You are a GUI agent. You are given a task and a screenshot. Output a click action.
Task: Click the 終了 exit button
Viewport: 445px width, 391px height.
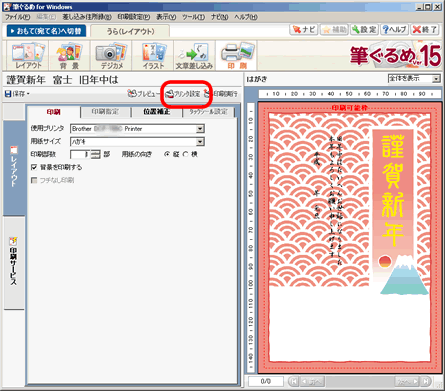coord(425,29)
